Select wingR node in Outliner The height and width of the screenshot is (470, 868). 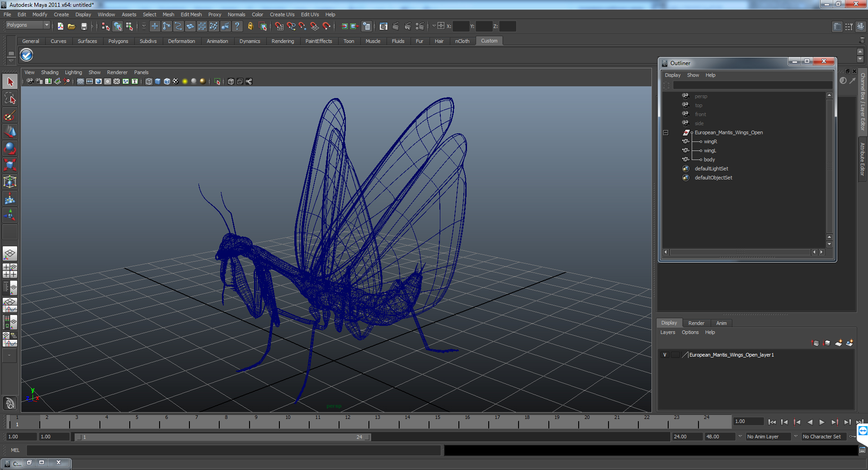710,141
